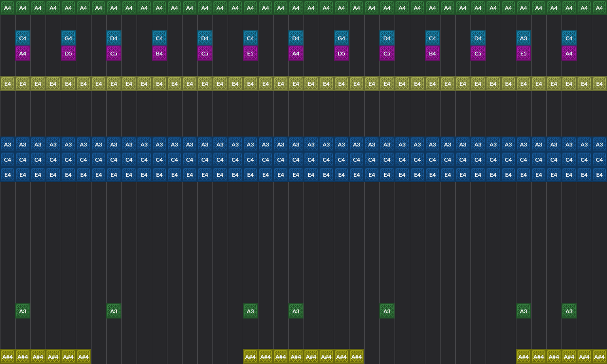Select the rightmost blue C4 note
The width and height of the screenshot is (607, 364).
point(599,160)
